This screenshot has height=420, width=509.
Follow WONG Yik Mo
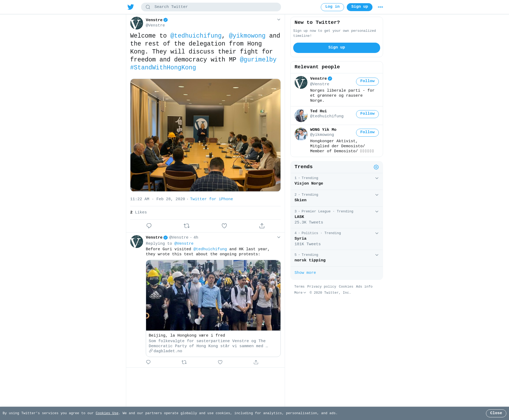pyautogui.click(x=367, y=133)
